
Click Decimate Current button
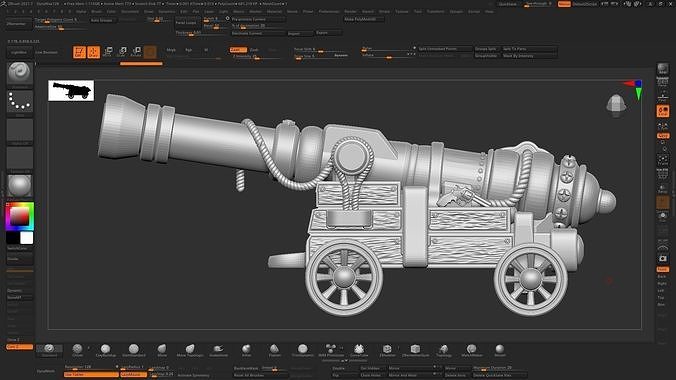pos(258,33)
